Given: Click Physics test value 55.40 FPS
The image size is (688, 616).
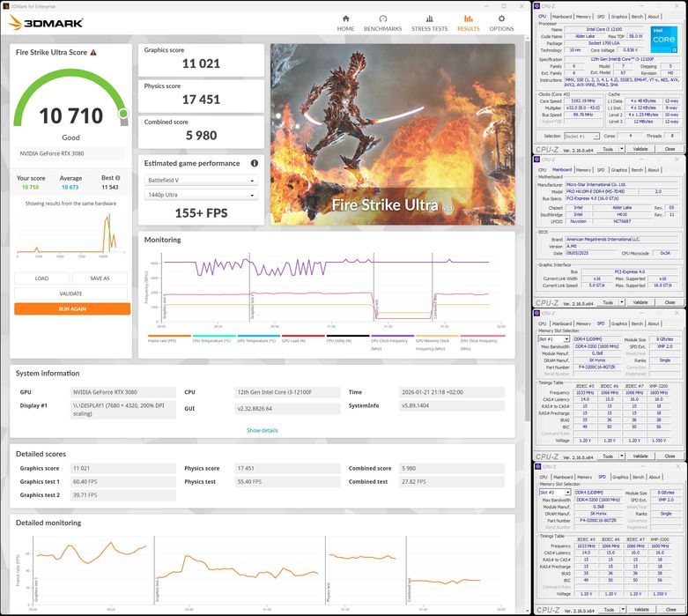Looking at the screenshot, I should tap(287, 482).
